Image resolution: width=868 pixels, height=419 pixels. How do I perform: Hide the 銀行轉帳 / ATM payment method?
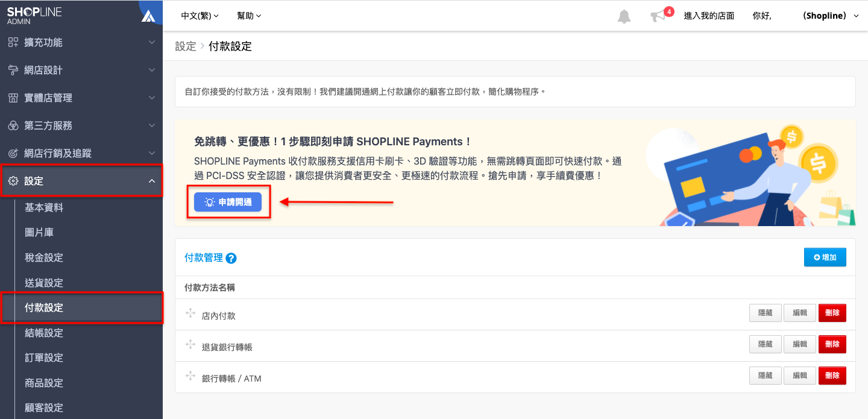click(x=765, y=376)
